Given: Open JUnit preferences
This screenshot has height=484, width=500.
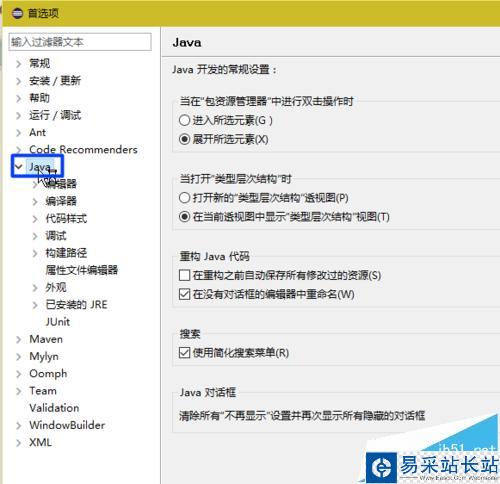Looking at the screenshot, I should click(58, 322).
